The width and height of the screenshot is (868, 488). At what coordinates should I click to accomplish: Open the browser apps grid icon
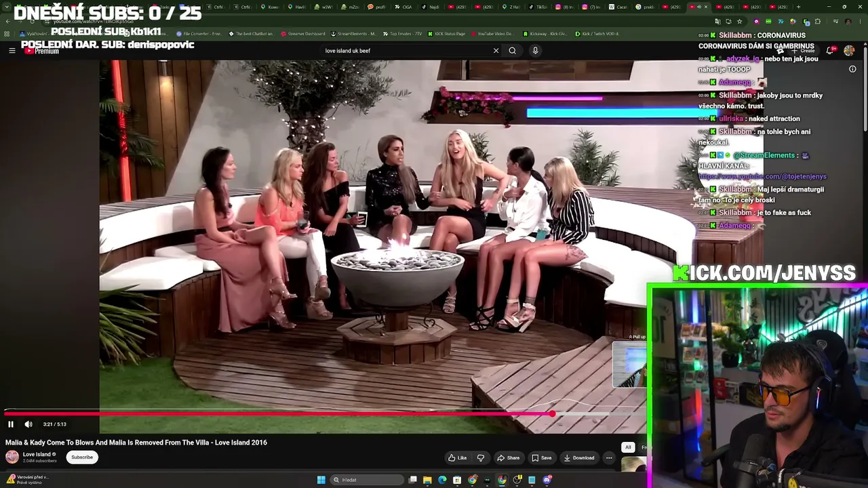7,34
